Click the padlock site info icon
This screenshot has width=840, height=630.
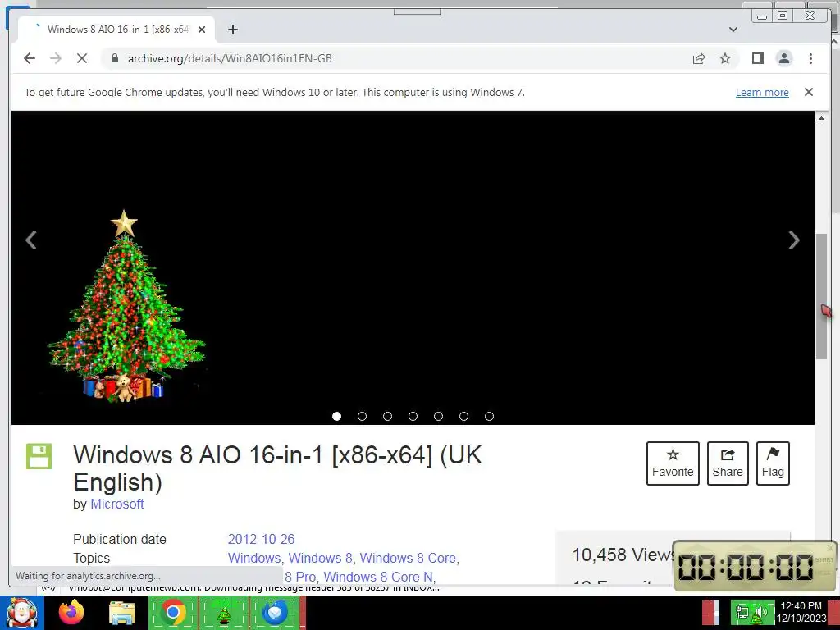point(115,58)
